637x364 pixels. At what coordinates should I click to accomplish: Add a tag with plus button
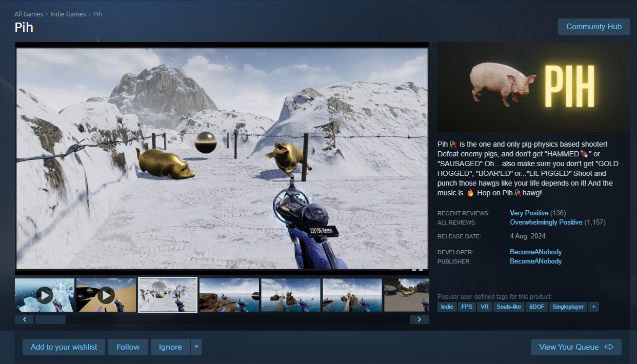point(594,307)
